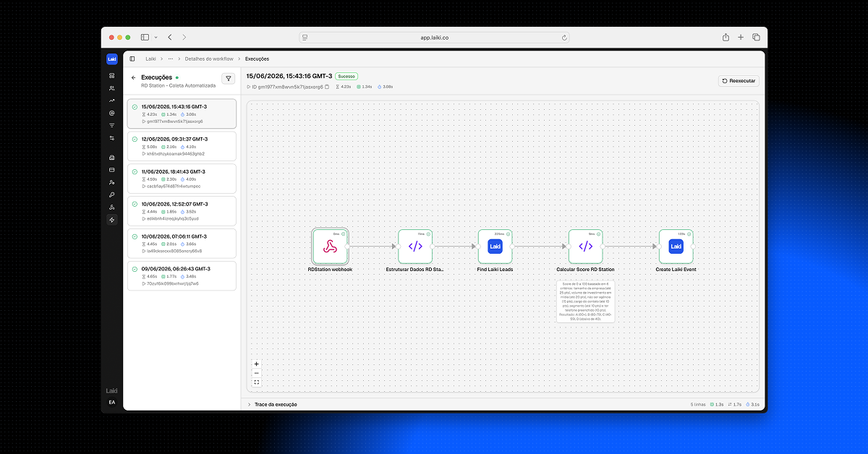Click the Safari share button
868x454 pixels.
coord(726,37)
